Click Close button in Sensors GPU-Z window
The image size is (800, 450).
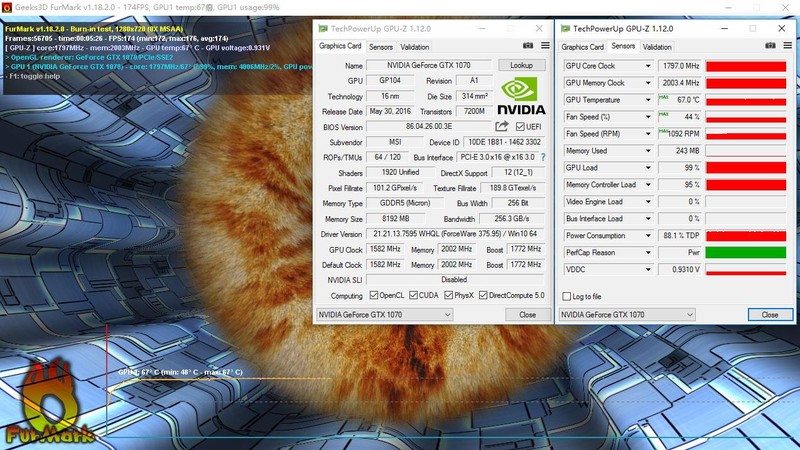[x=770, y=315]
